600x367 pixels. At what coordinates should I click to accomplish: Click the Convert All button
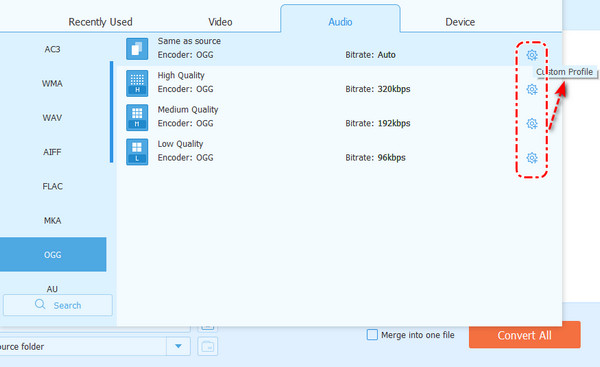tap(525, 335)
